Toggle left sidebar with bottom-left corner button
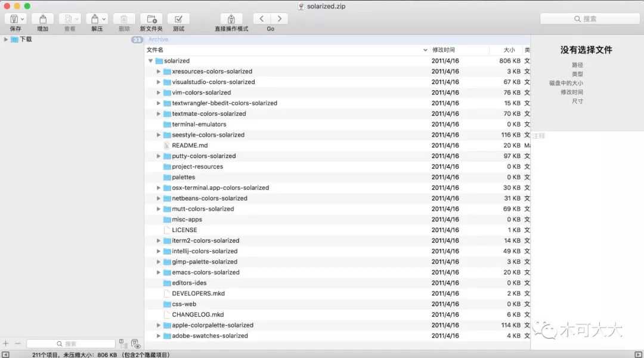 click(x=5, y=354)
